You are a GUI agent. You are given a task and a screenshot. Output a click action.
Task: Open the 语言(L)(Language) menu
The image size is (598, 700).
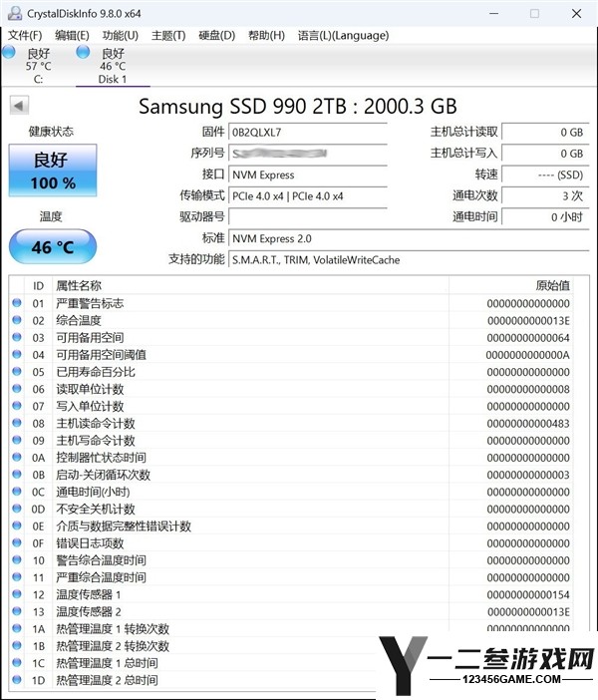pyautogui.click(x=343, y=35)
